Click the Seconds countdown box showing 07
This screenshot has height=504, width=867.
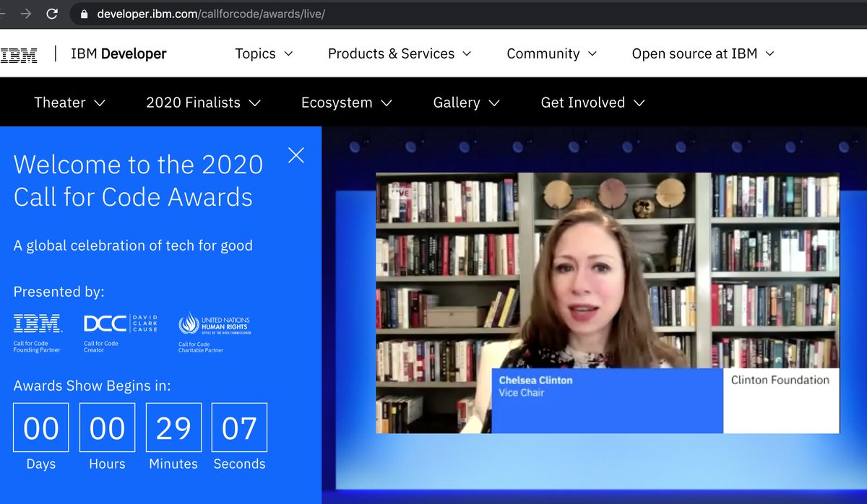tap(239, 428)
